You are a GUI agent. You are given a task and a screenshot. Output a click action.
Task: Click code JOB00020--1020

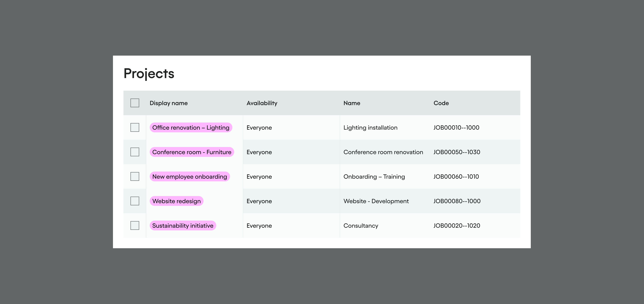[x=457, y=226]
